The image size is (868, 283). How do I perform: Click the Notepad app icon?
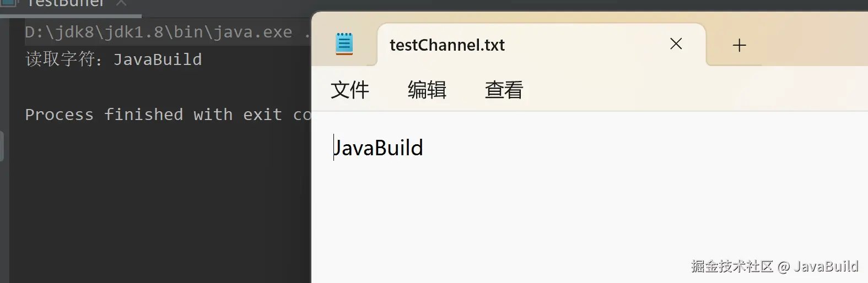coord(344,44)
